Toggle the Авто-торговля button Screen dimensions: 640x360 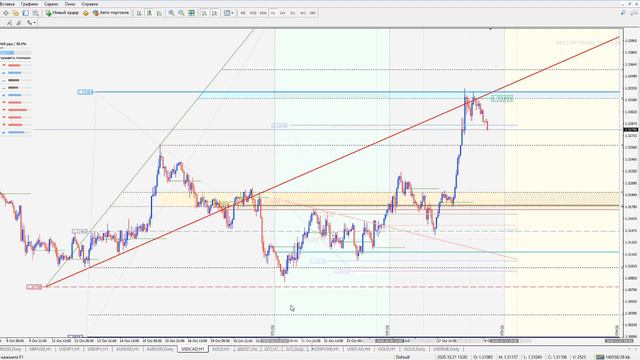[x=111, y=13]
